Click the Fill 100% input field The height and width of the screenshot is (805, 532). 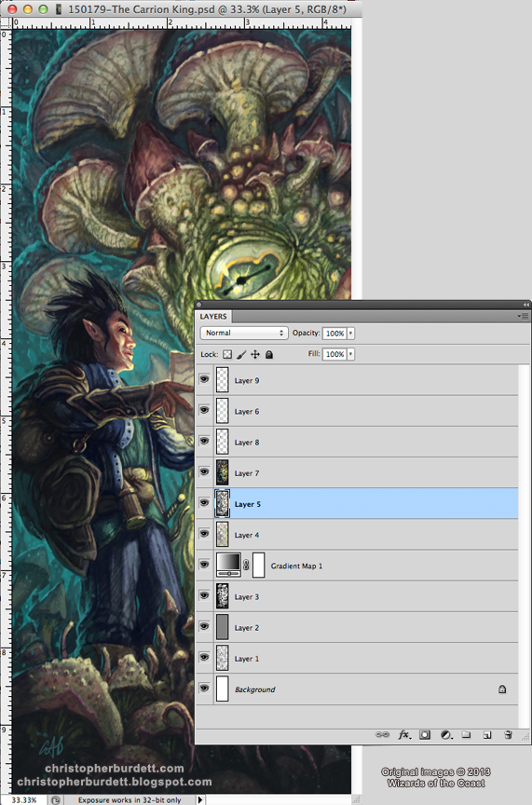pos(334,354)
